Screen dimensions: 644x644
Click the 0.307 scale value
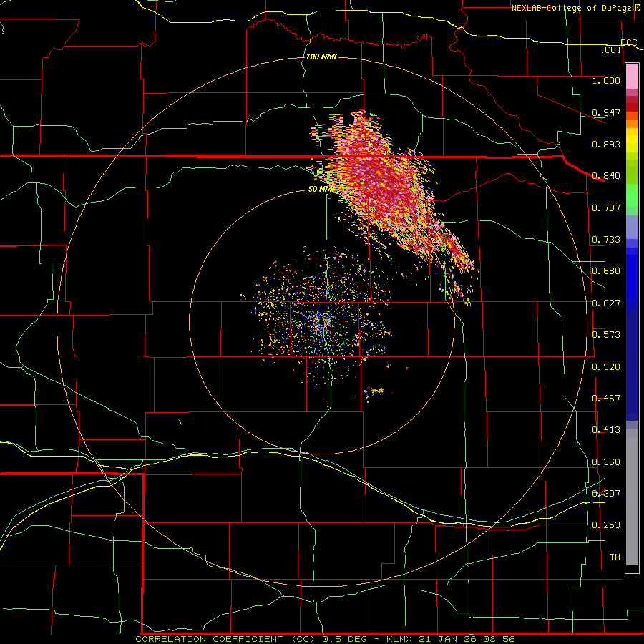(606, 494)
